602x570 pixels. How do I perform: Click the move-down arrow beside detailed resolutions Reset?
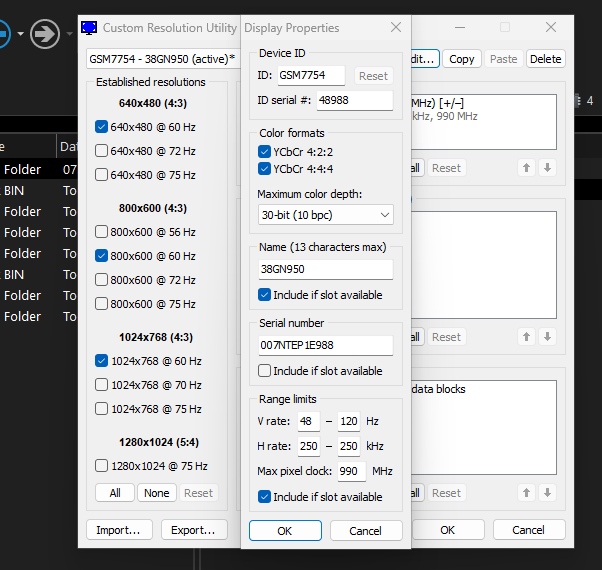547,168
